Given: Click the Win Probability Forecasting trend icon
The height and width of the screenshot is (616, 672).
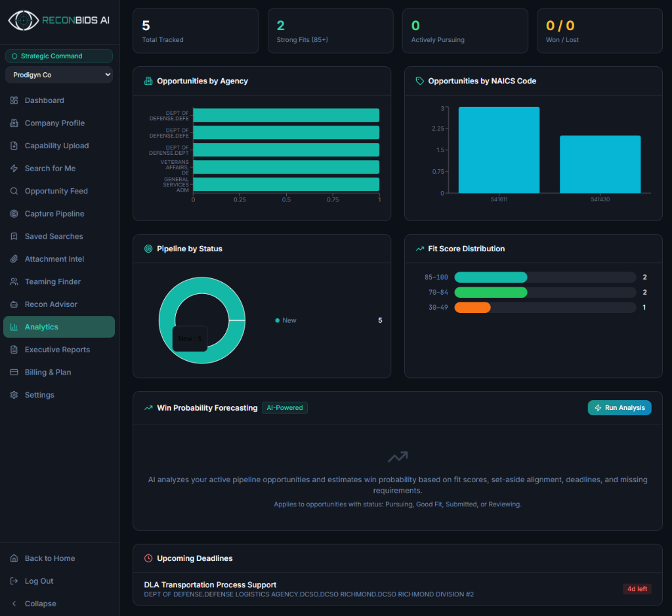Looking at the screenshot, I should 148,408.
